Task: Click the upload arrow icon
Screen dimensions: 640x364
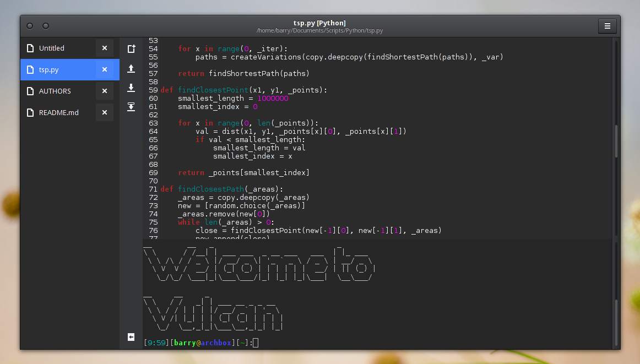Action: 131,68
